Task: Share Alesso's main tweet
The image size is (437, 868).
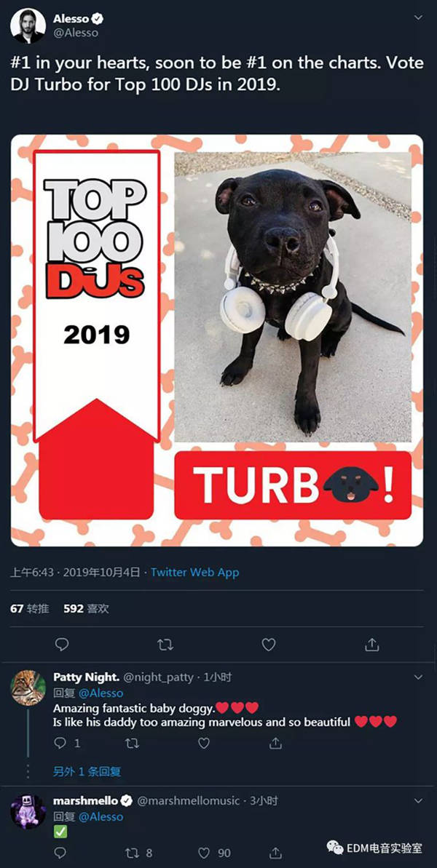Action: pos(372,645)
